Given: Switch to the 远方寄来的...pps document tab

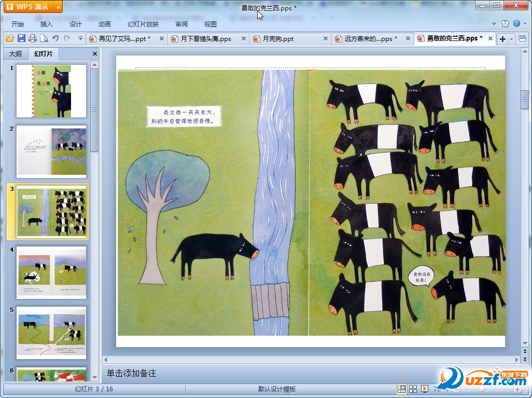Looking at the screenshot, I should [x=371, y=39].
